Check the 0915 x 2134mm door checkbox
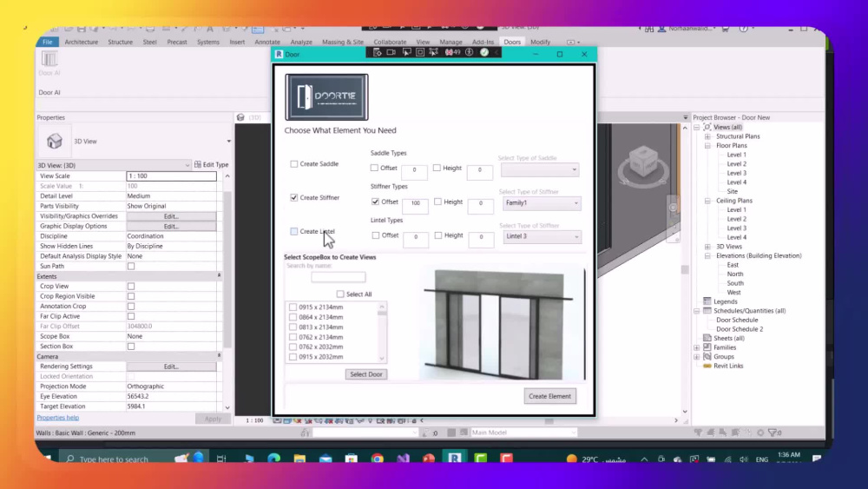The width and height of the screenshot is (868, 489). point(293,307)
